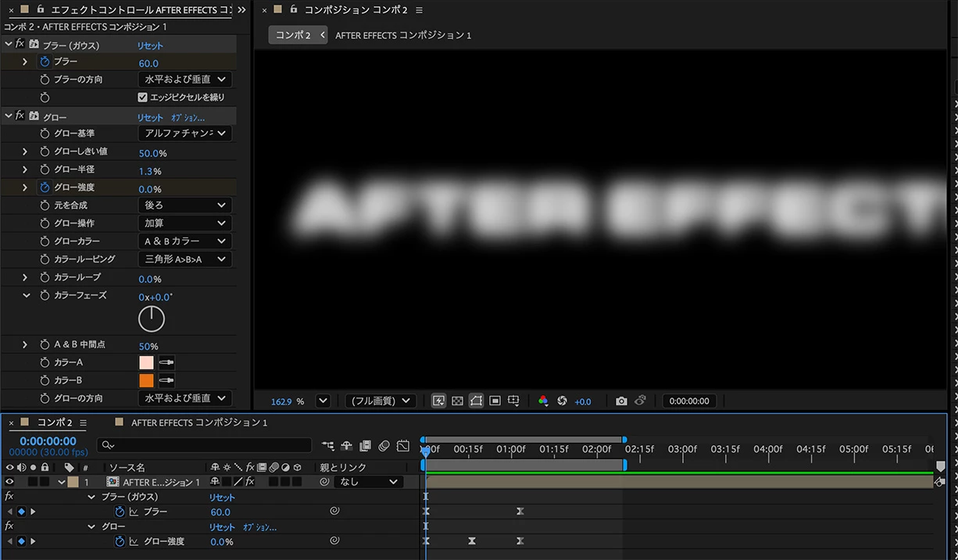Image resolution: width=958 pixels, height=560 pixels.
Task: Toggle the ブラー (ガウス) fx switch in effect controls
Action: [20, 44]
